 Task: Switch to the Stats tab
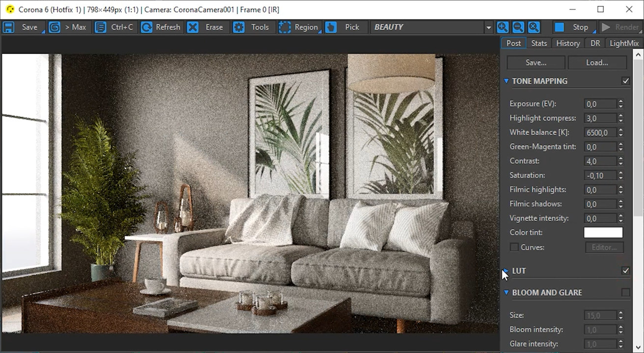(x=538, y=43)
